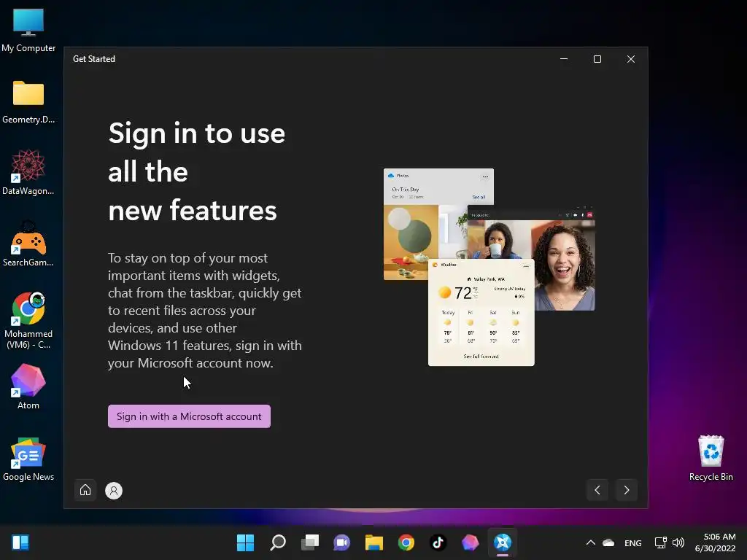The image size is (747, 560).
Task: Select Mohammed (VM6) Chrome shortcut
Action: (x=28, y=320)
